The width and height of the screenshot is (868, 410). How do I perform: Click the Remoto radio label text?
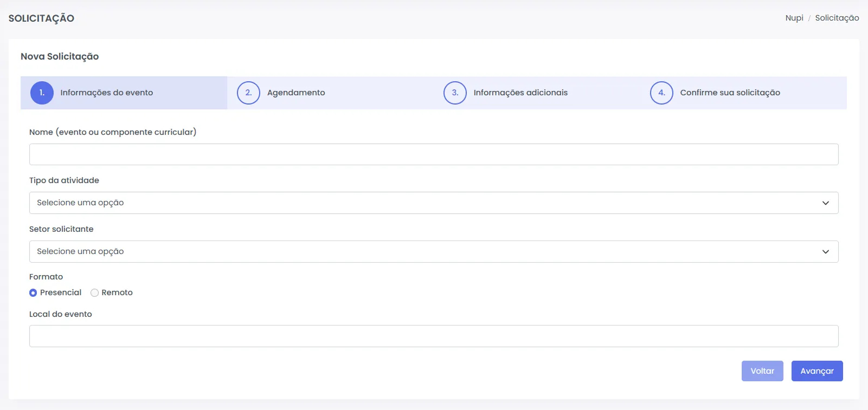pos(117,292)
